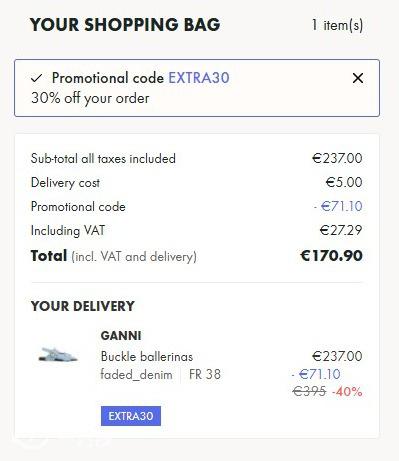Select the Buckle ballerinas product title

click(147, 357)
